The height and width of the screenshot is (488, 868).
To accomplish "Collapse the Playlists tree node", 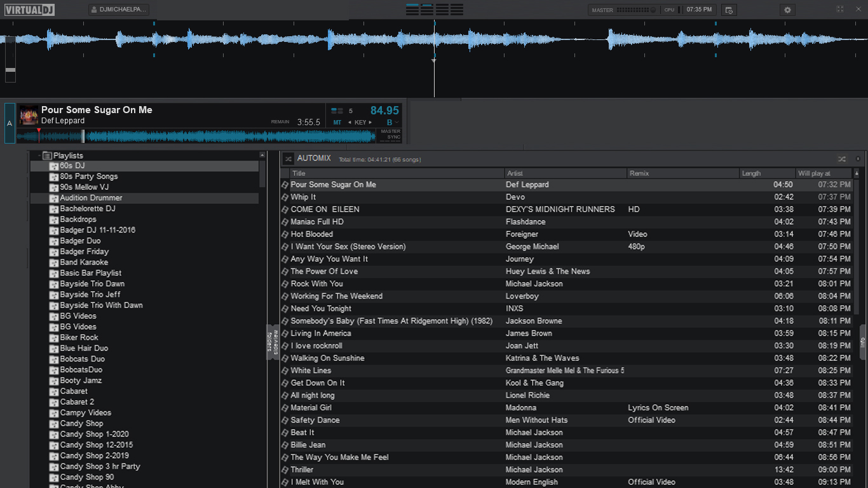I will click(39, 156).
